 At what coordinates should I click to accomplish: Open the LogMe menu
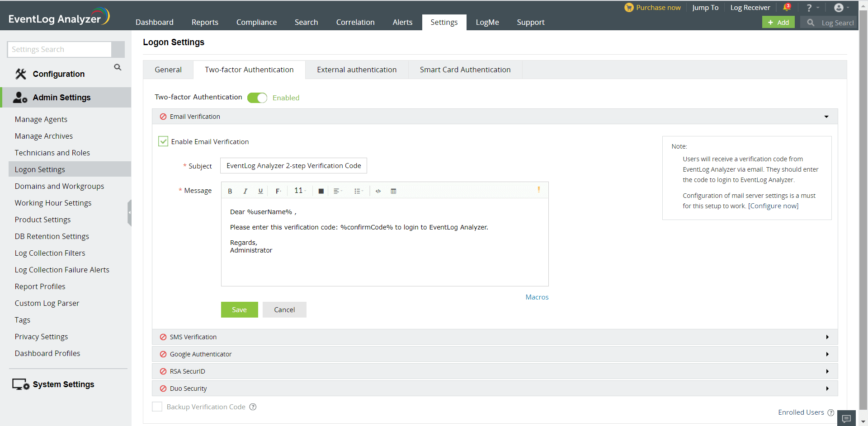487,22
